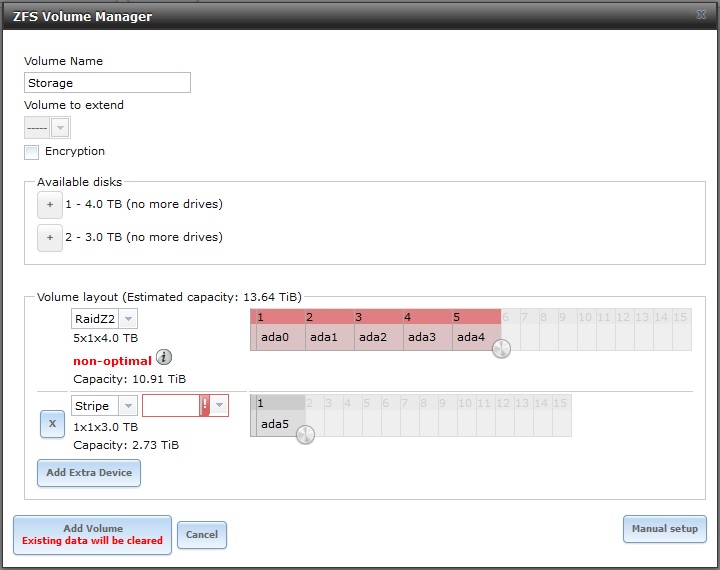Close the ZFS Volume Manager dialog

click(x=701, y=15)
